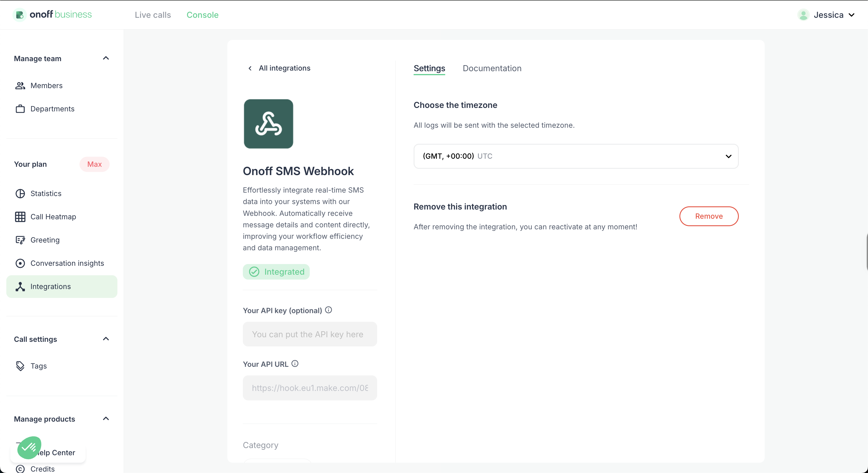Click the Integrated checkmark badge
Image resolution: width=868 pixels, height=473 pixels.
pos(276,272)
